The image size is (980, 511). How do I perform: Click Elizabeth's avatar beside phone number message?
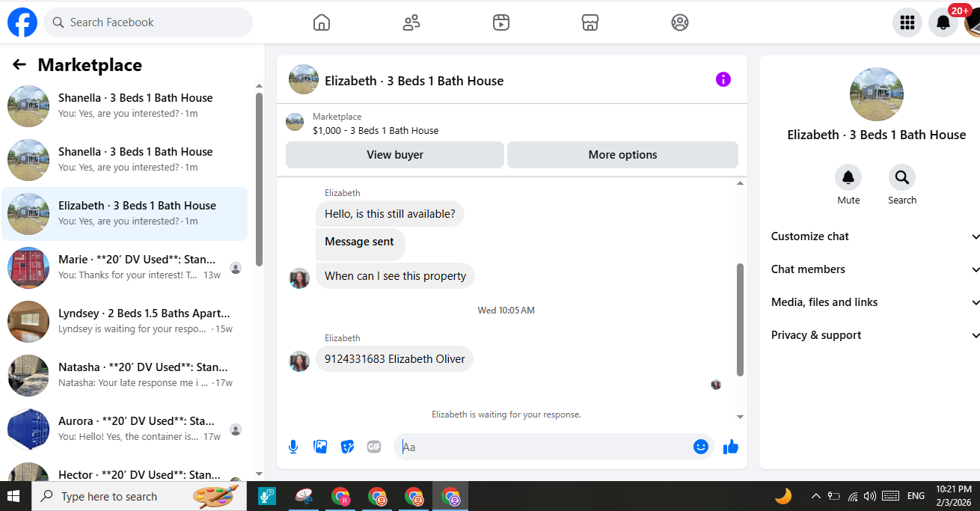(x=299, y=361)
